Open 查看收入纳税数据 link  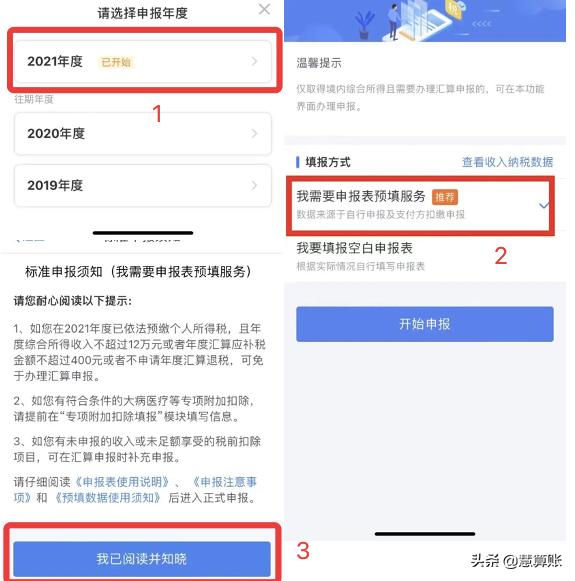coord(507,162)
